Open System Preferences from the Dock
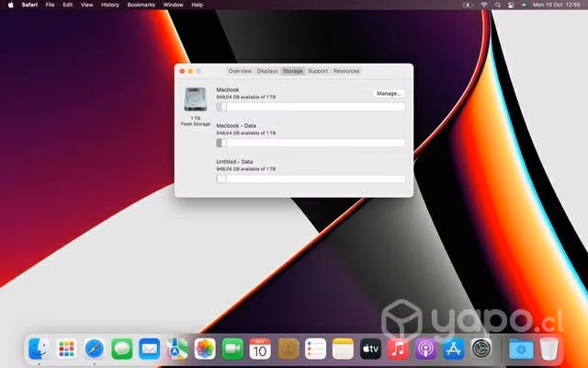This screenshot has height=368, width=588. 481,349
